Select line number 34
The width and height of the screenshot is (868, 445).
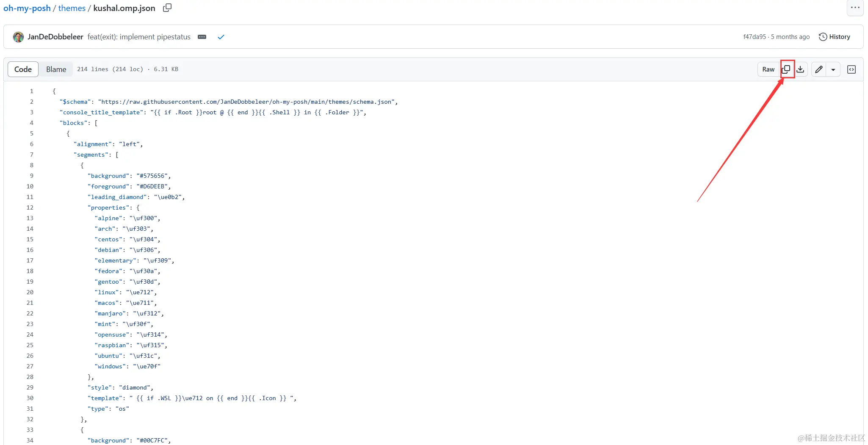tap(30, 440)
